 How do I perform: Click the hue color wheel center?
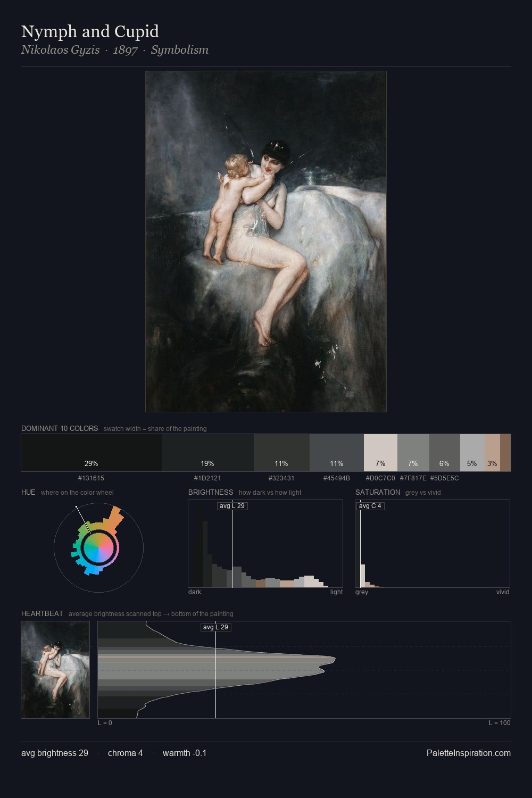pos(98,547)
